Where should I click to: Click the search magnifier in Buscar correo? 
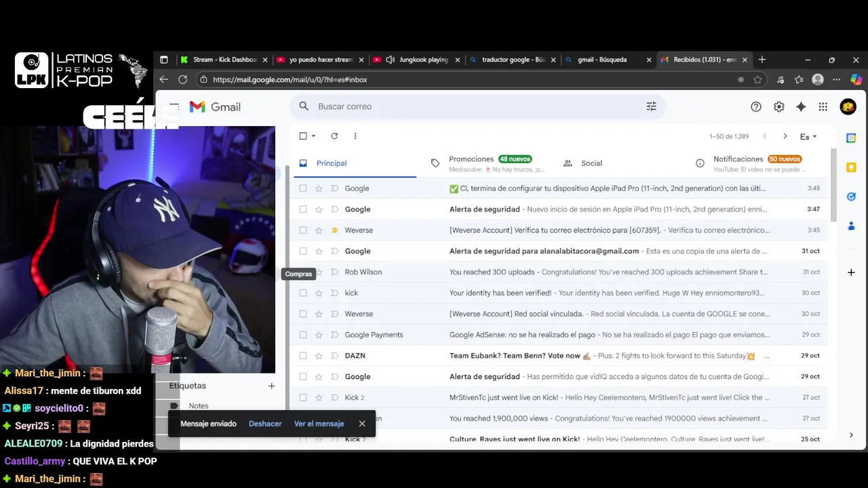point(304,106)
